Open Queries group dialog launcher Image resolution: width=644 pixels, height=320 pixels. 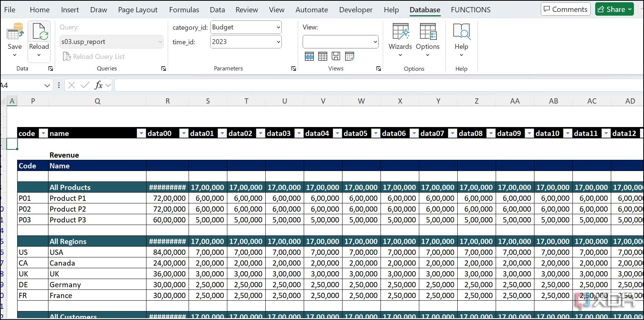coord(164,69)
